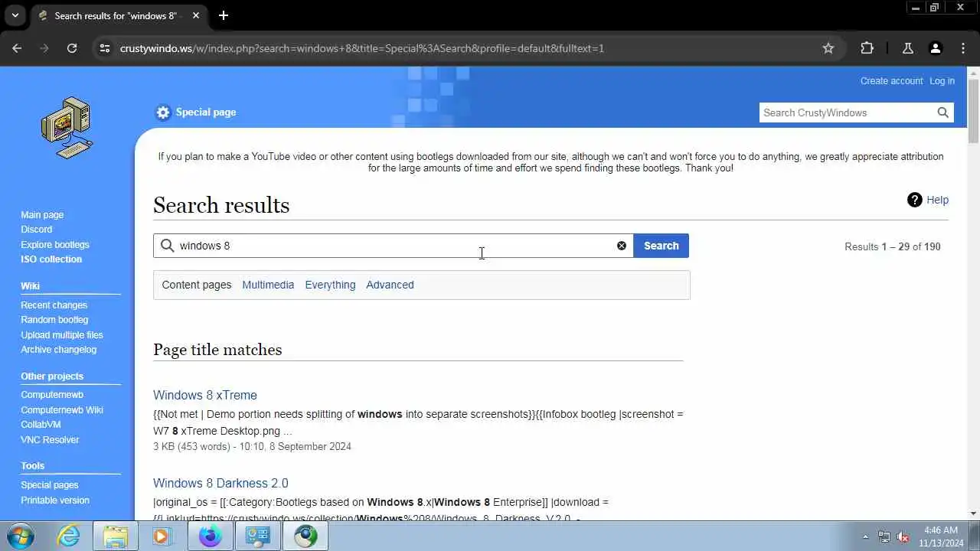Open the control panel taskbar icon
The width and height of the screenshot is (980, 551).
pos(257,536)
